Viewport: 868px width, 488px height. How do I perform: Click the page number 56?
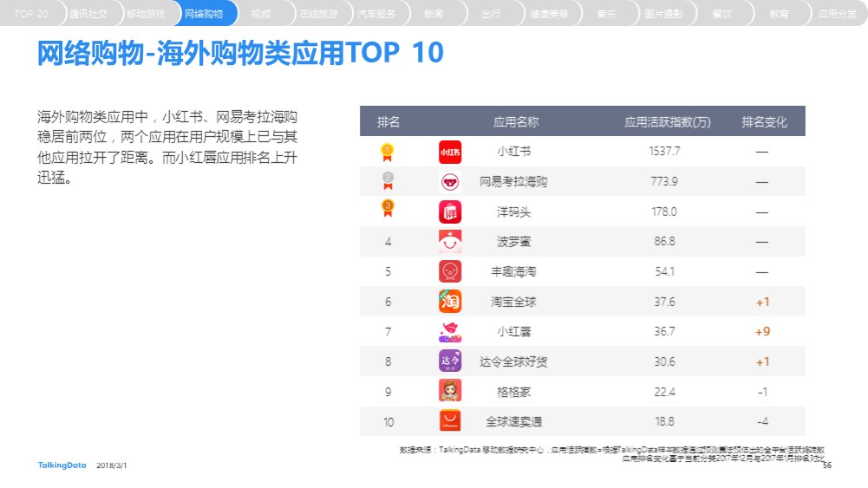pos(826,465)
